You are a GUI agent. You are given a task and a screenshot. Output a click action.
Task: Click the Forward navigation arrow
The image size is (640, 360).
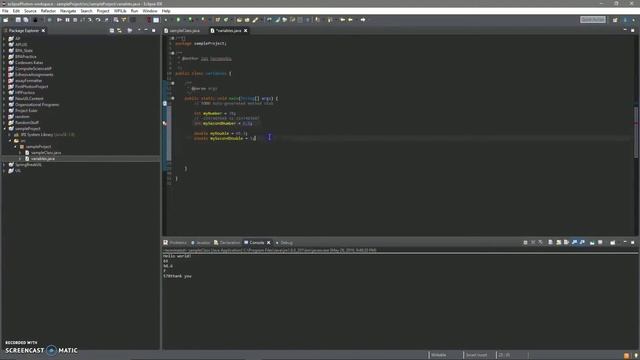(363, 20)
